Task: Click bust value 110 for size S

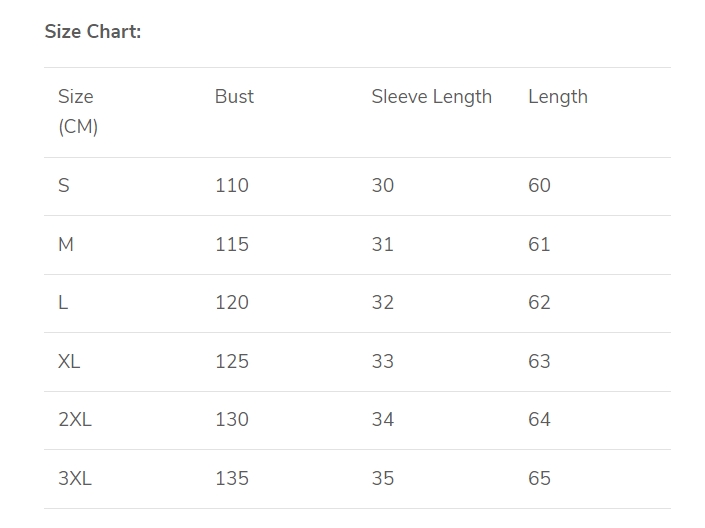Action: (x=231, y=186)
